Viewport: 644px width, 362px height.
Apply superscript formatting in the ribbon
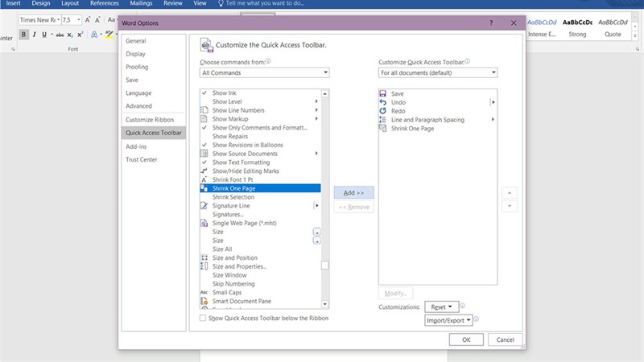tap(80, 35)
